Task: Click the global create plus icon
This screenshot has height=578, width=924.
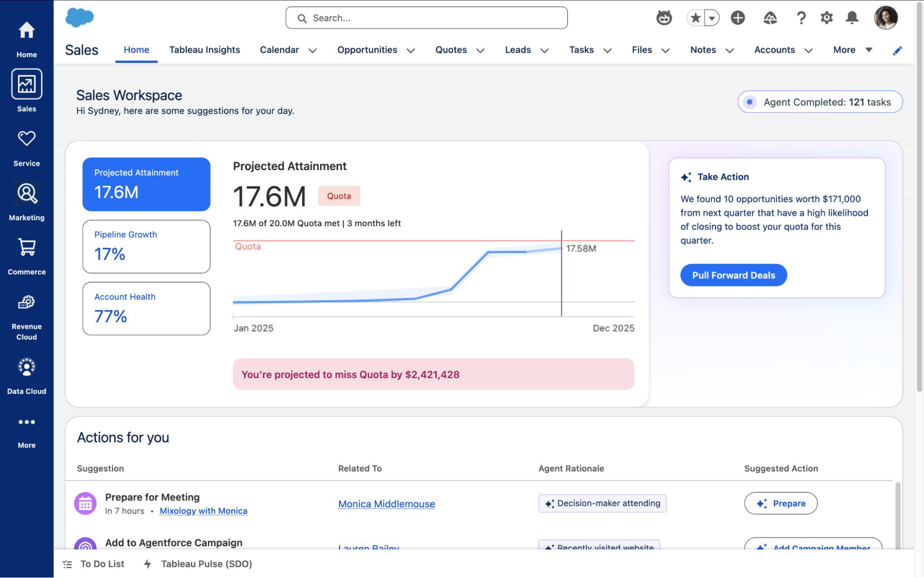Action: click(738, 18)
